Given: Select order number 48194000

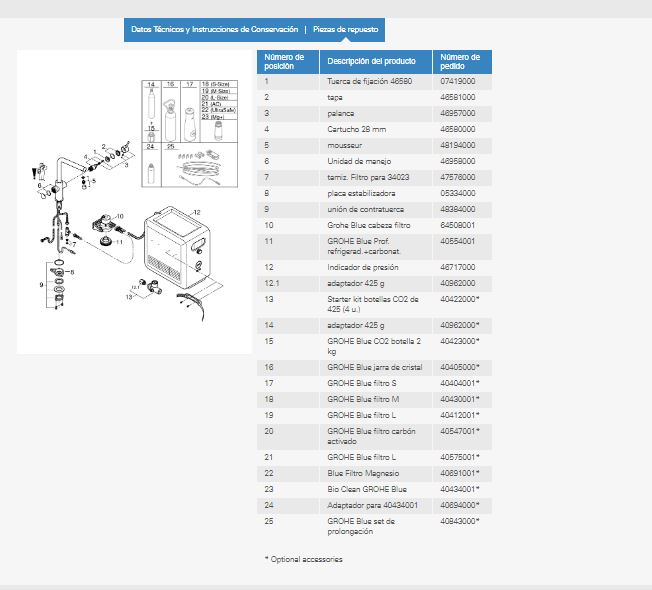Looking at the screenshot, I should click(457, 146).
